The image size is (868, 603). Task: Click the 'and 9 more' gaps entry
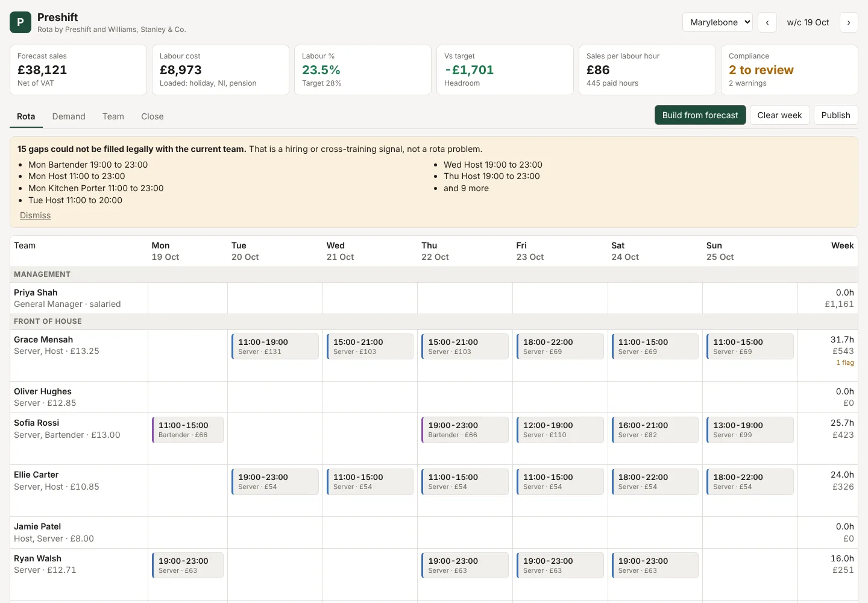pyautogui.click(x=466, y=188)
